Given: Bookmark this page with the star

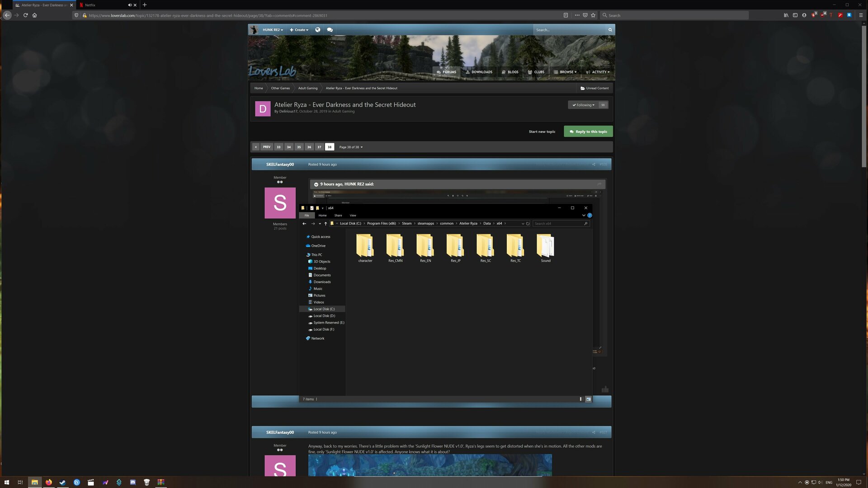Looking at the screenshot, I should tap(593, 15).
